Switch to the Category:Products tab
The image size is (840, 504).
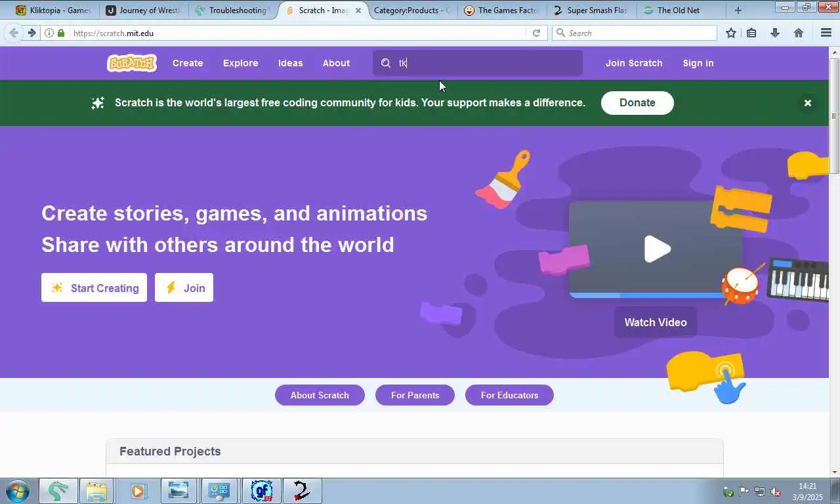411,10
